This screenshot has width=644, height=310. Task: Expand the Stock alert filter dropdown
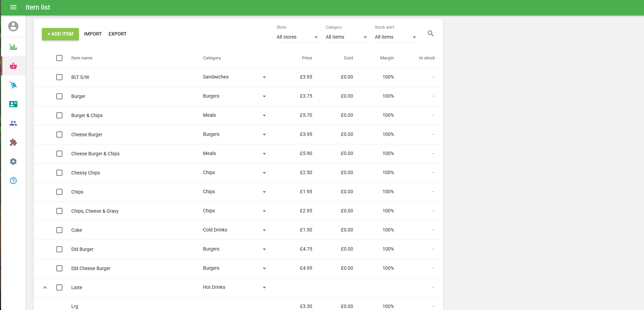tap(395, 37)
